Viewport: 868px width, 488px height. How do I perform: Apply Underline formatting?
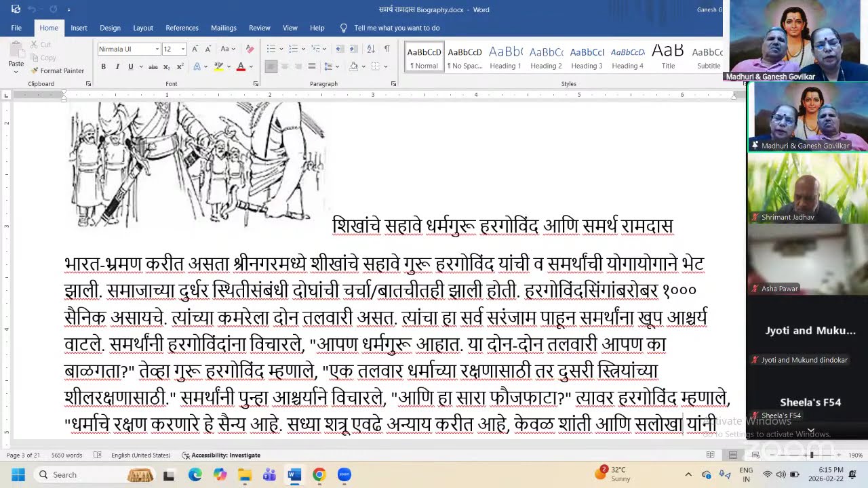(x=130, y=66)
